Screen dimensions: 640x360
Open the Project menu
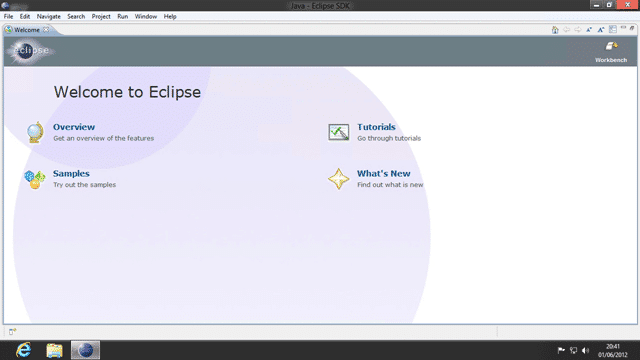click(101, 16)
